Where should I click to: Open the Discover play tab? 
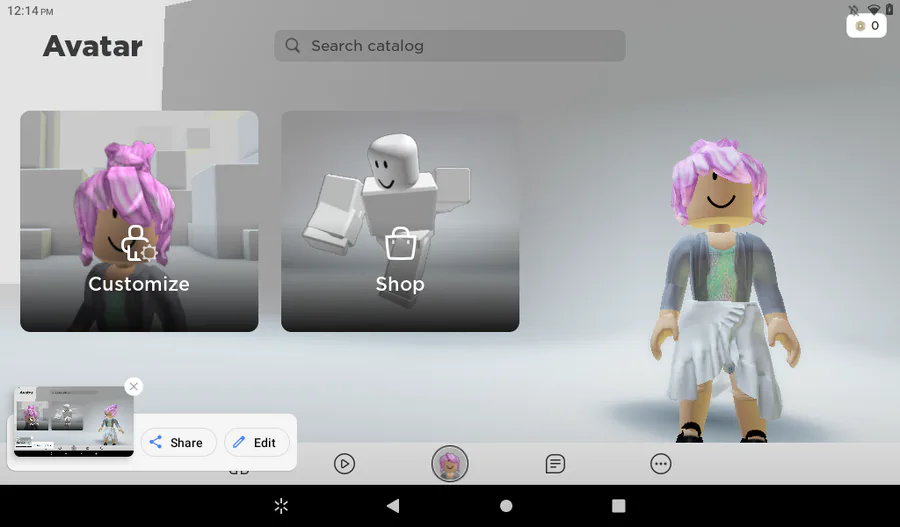pyautogui.click(x=344, y=464)
